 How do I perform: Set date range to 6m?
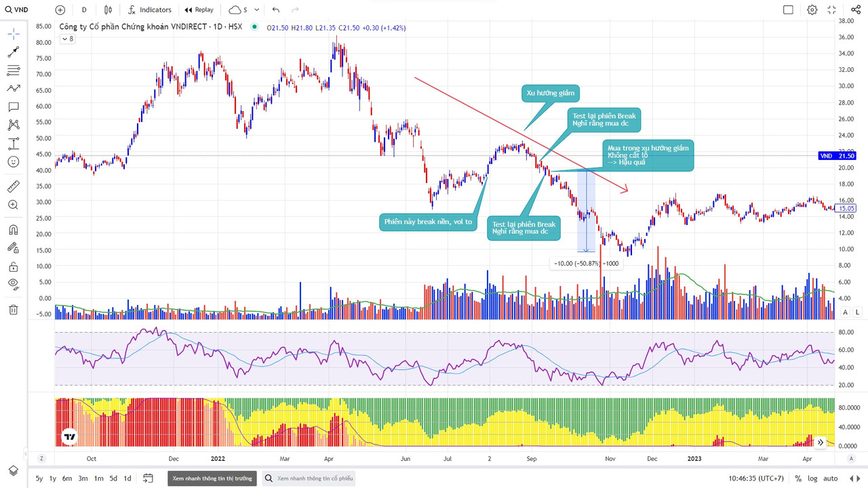click(x=67, y=479)
